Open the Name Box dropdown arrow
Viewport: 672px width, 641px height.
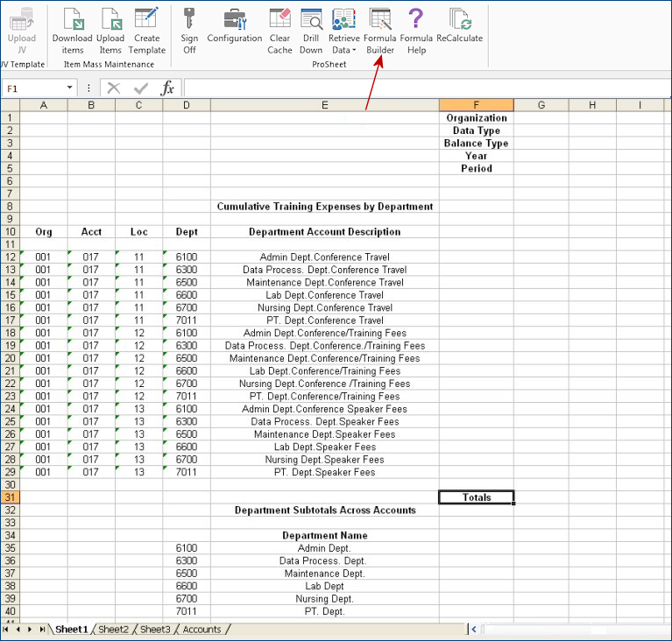pyautogui.click(x=70, y=88)
